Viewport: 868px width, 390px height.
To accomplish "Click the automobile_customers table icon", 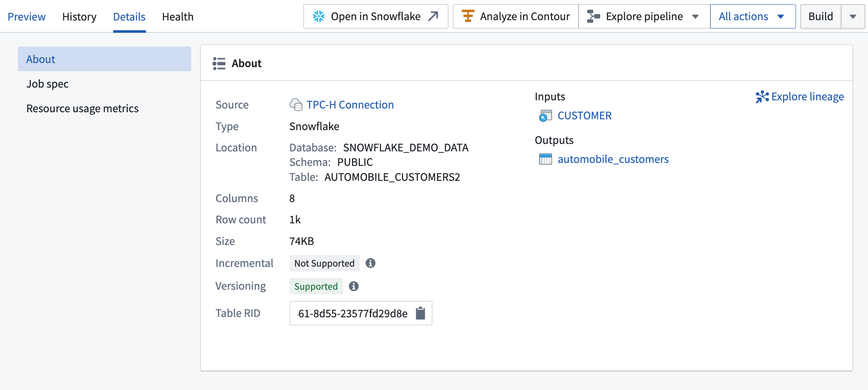I will [545, 159].
